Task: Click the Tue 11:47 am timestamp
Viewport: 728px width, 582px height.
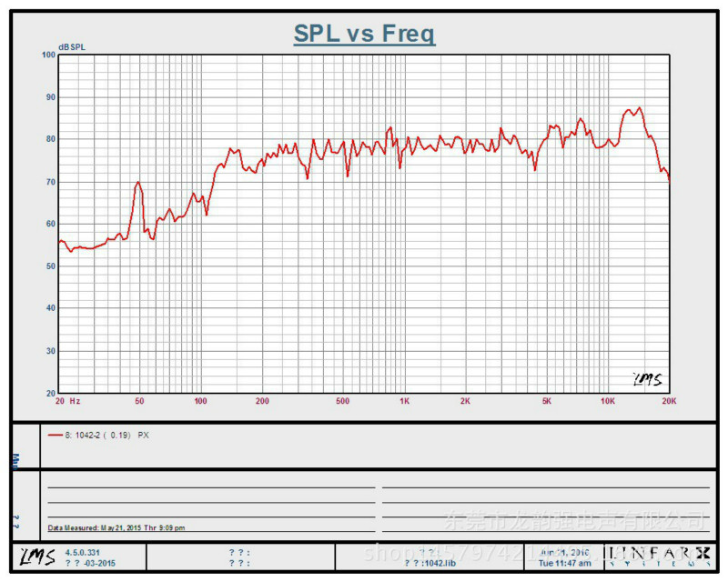Action: click(x=564, y=563)
